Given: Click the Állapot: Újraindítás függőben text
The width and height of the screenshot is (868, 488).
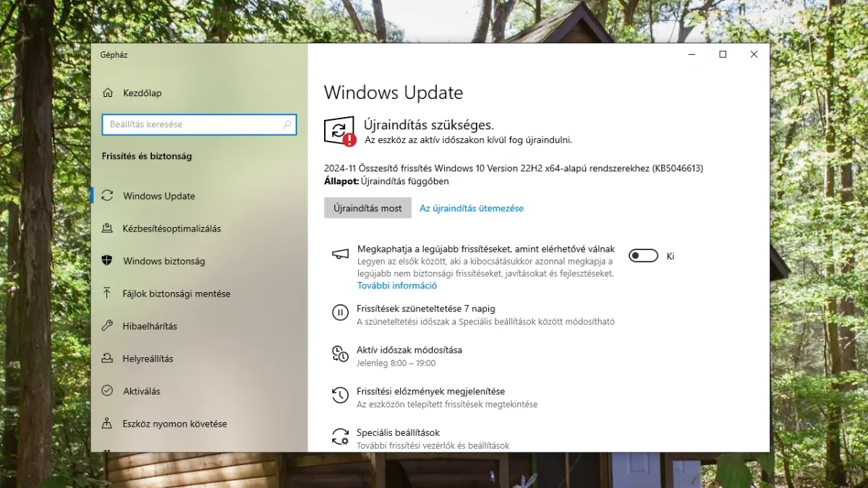Looking at the screenshot, I should click(x=386, y=181).
